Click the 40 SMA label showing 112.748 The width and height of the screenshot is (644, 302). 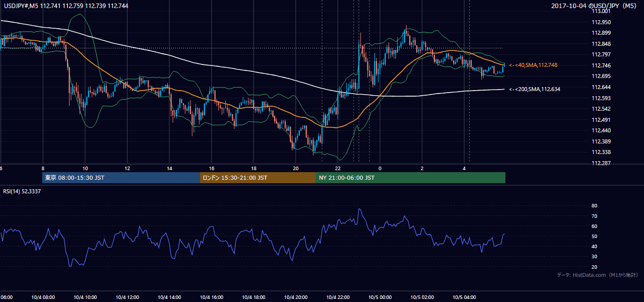click(533, 65)
